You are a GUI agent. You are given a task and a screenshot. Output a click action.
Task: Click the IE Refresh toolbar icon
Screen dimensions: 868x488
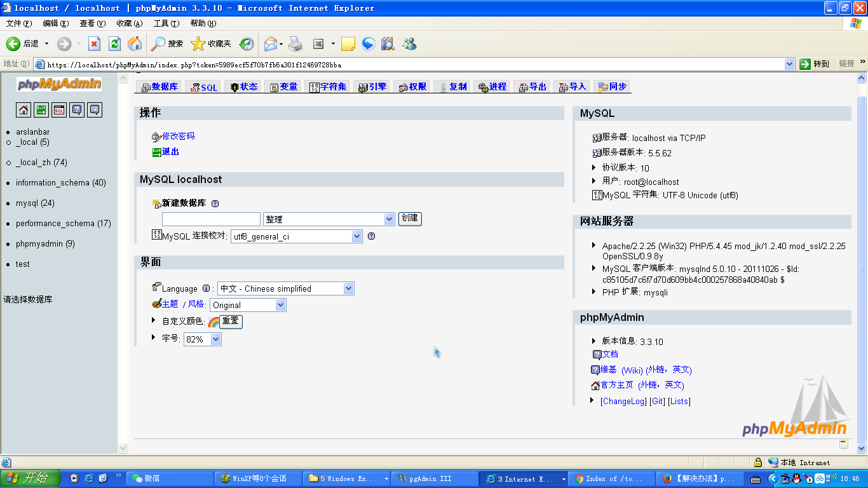114,44
